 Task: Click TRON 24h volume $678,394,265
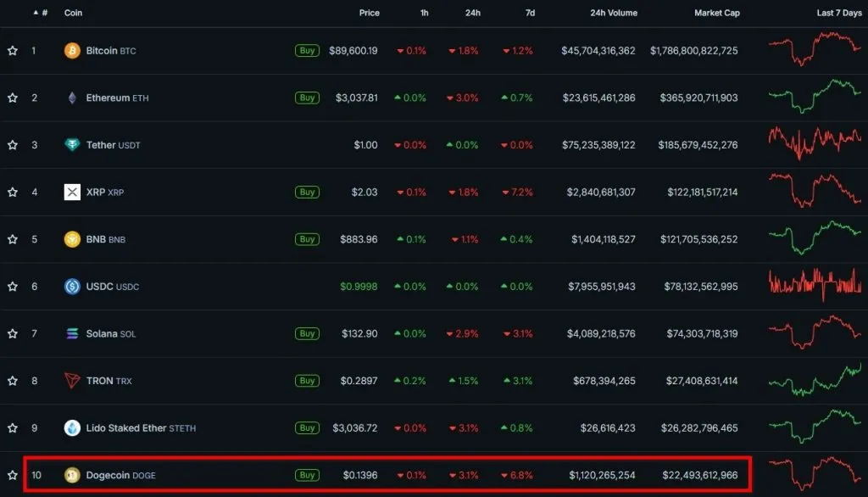pyautogui.click(x=604, y=380)
